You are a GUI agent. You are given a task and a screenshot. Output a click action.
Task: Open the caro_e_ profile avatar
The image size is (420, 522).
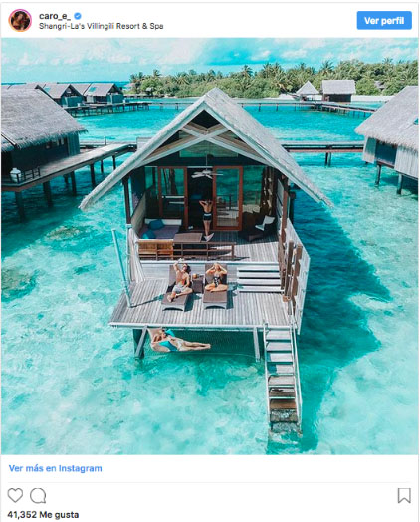20,20
